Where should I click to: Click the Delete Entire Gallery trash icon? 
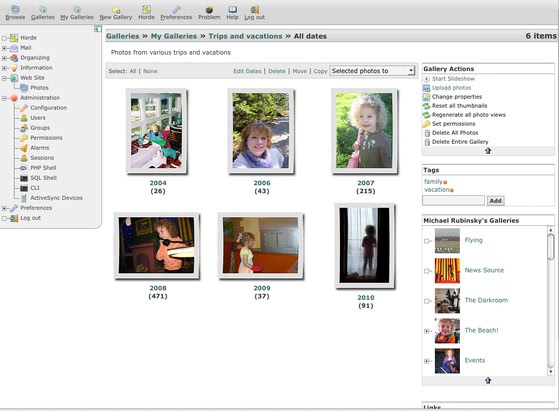(427, 142)
